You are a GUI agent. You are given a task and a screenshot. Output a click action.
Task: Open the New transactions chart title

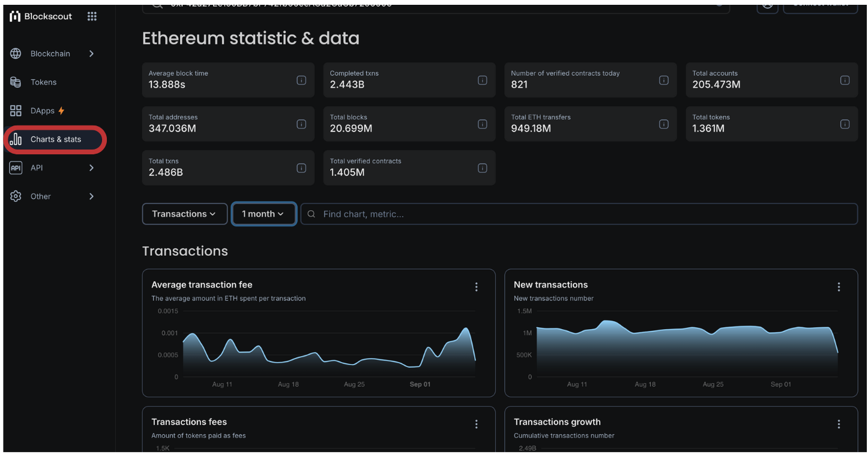tap(550, 285)
